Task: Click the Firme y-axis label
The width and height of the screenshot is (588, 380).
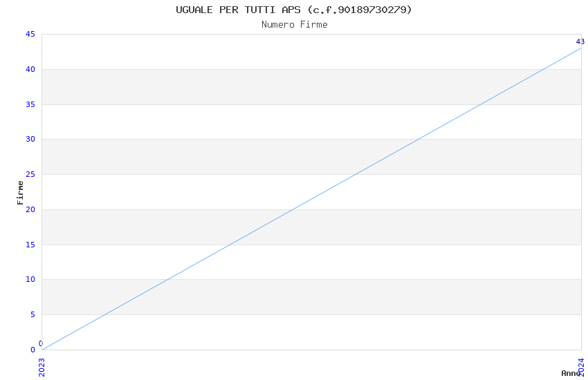Action: point(20,192)
